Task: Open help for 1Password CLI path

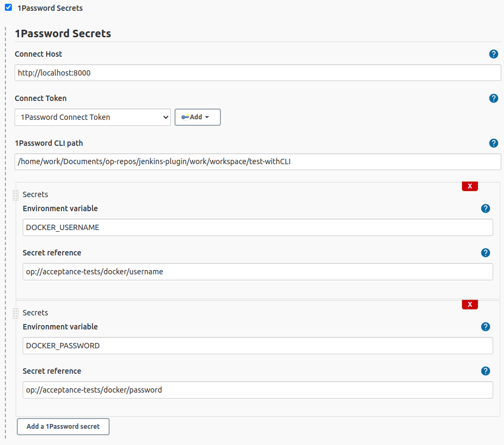Action: coord(493,143)
